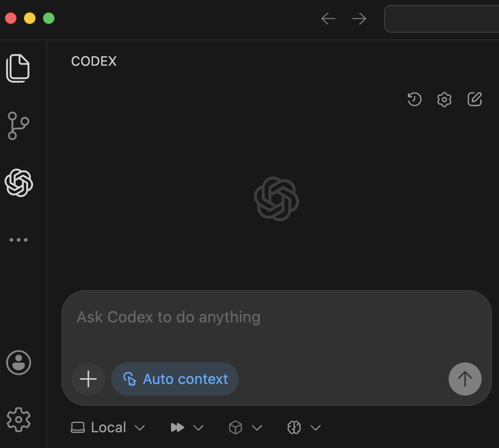Navigate forward with the right arrow

(359, 19)
